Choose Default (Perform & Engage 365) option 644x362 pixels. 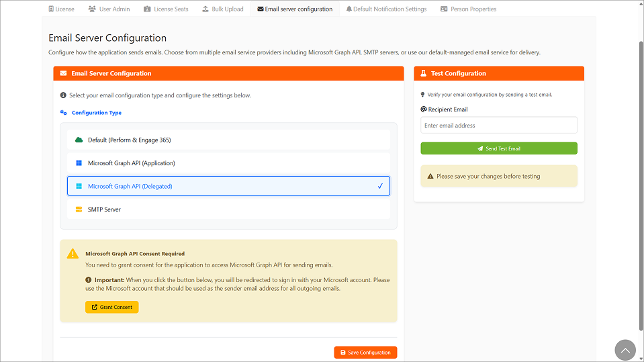[x=228, y=140]
